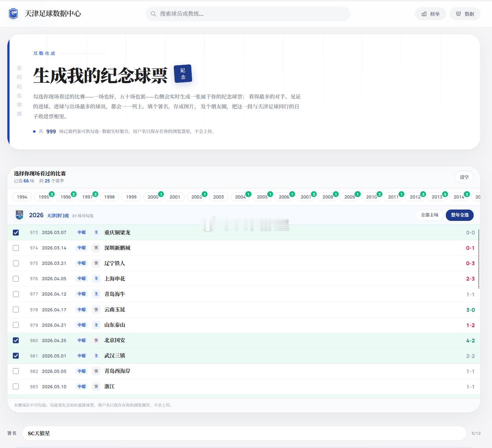Click the 客 away tag on 浙江 row
The width and height of the screenshot is (492, 448).
(x=96, y=386)
